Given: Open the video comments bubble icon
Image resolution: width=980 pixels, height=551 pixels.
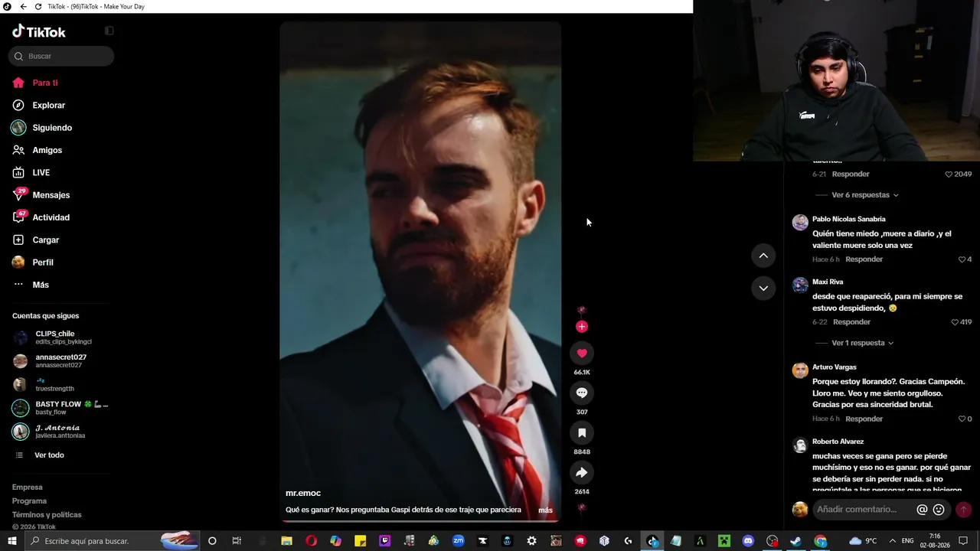Looking at the screenshot, I should point(582,393).
